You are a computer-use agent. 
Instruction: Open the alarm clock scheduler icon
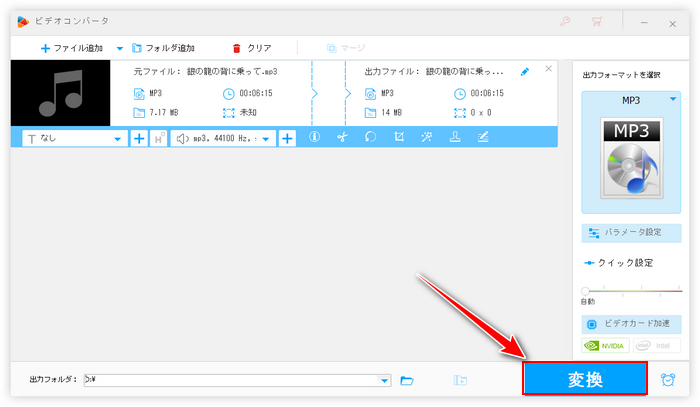pyautogui.click(x=669, y=380)
